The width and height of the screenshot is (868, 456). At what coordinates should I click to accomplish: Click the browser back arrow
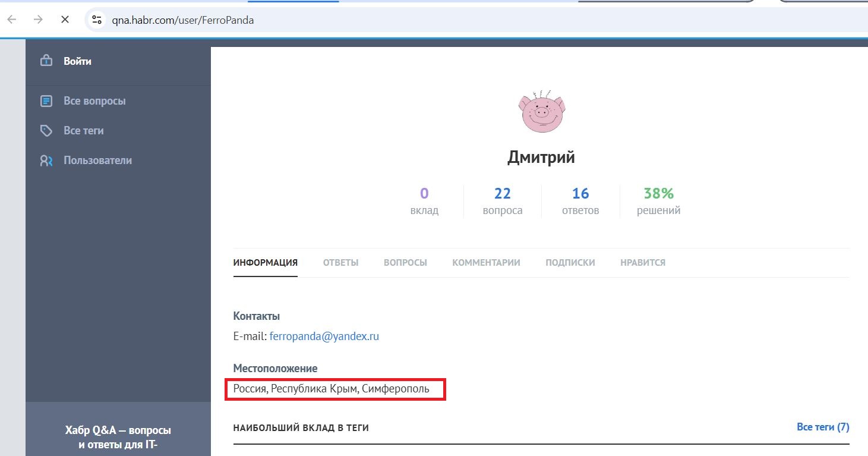pyautogui.click(x=11, y=20)
